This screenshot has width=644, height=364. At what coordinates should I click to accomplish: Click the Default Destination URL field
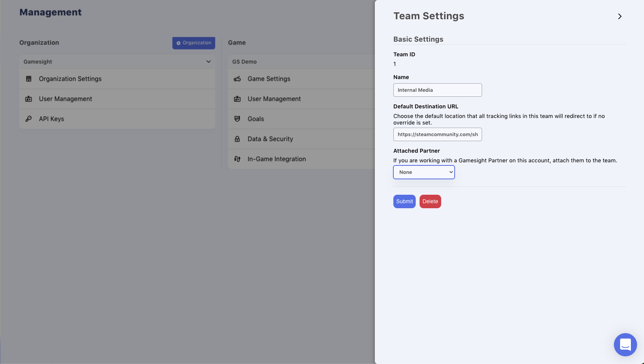click(437, 134)
